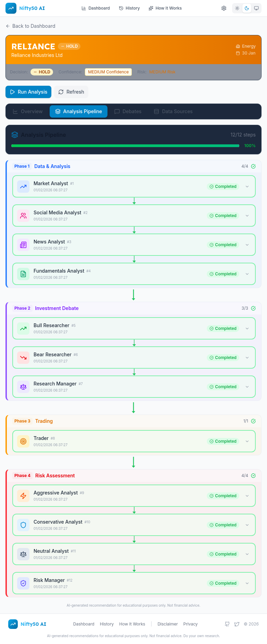Click the Bear Researcher downtrend icon
This screenshot has height=644, width=267.
click(23, 358)
